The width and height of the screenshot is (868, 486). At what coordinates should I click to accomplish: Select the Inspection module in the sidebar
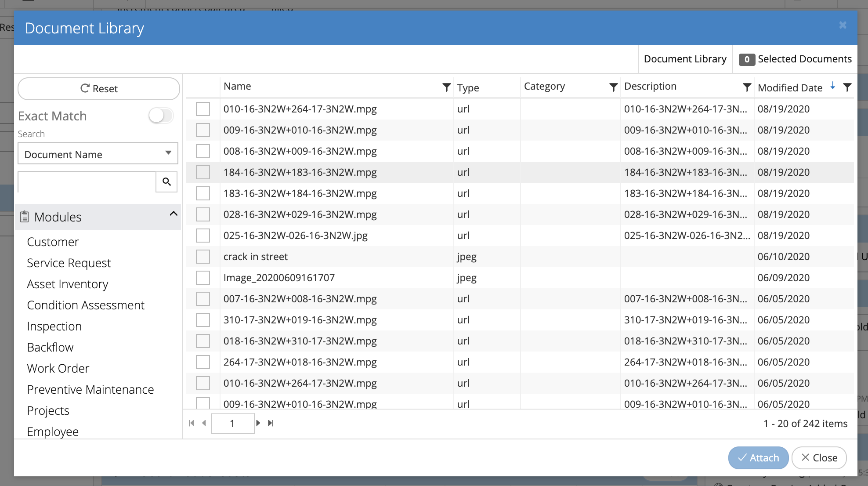tap(54, 326)
